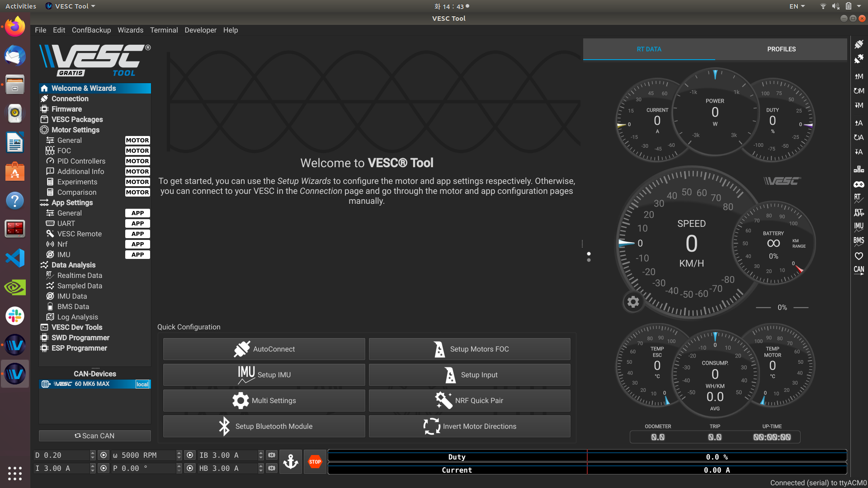Screen dimensions: 868x488
Task: Run current play button next to I 3.00 A
Action: [x=104, y=468]
